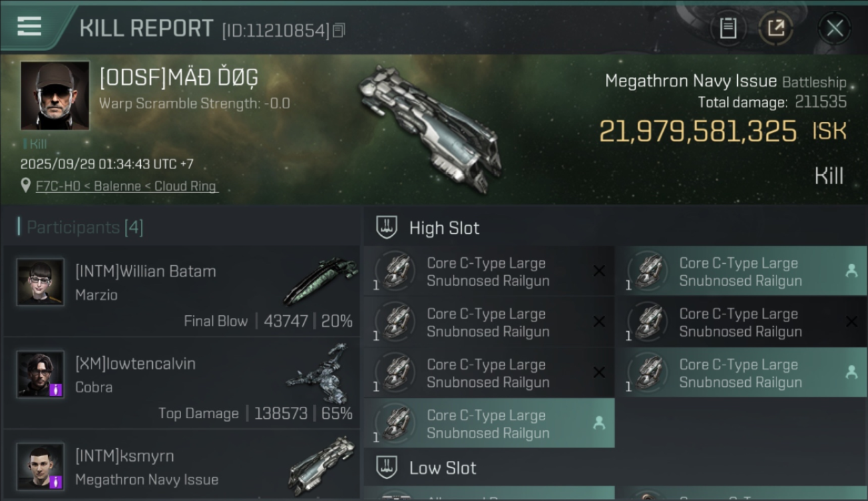Select the lowtencalvin Cobra participant entry

click(x=182, y=383)
